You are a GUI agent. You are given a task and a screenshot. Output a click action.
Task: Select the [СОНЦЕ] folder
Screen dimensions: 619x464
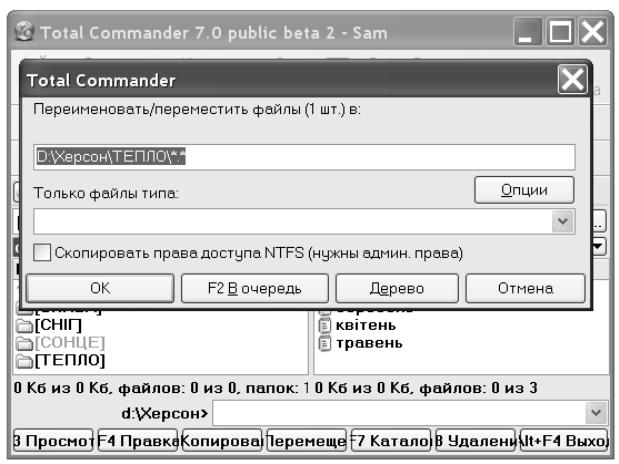coord(69,342)
